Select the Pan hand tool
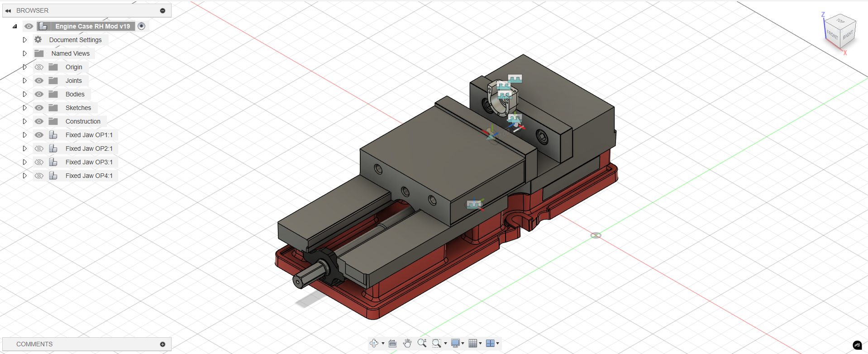Image resolution: width=868 pixels, height=354 pixels. (x=407, y=343)
